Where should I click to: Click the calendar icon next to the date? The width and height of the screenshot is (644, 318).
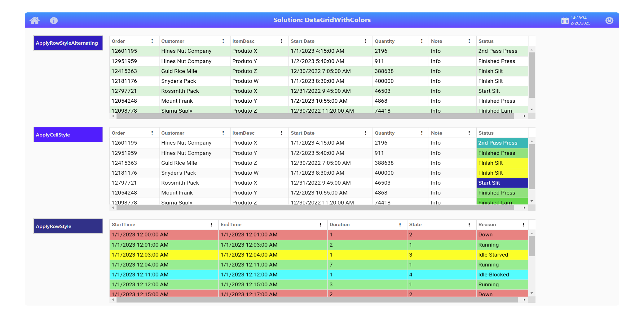pos(565,20)
